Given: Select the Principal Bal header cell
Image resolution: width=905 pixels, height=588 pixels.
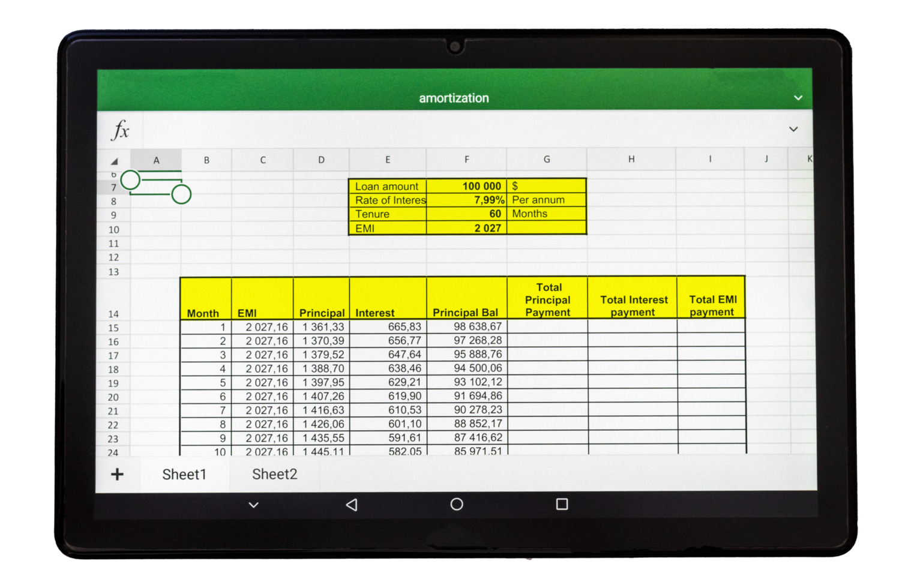Looking at the screenshot, I should point(467,298).
